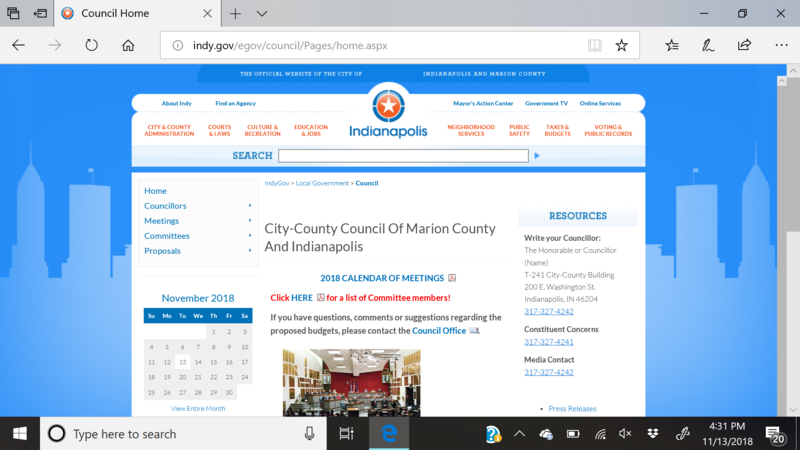The image size is (800, 450).
Task: Click the Windows taskbar search box
Action: pos(183,434)
